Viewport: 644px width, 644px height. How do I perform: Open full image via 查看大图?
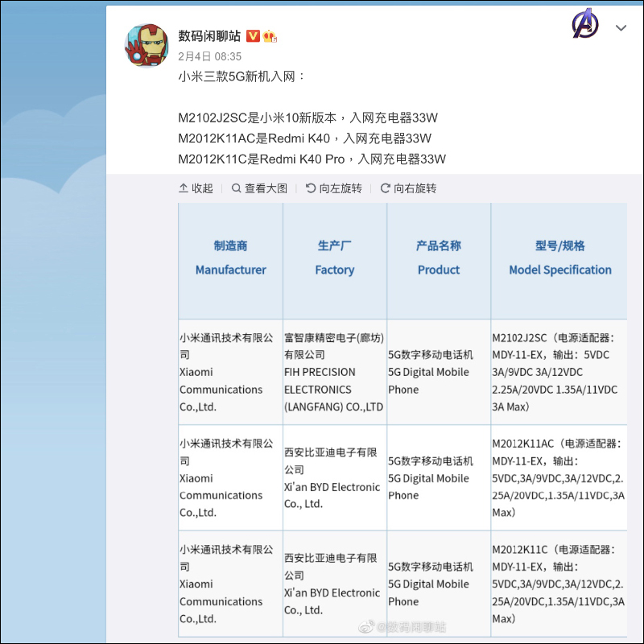[x=259, y=188]
